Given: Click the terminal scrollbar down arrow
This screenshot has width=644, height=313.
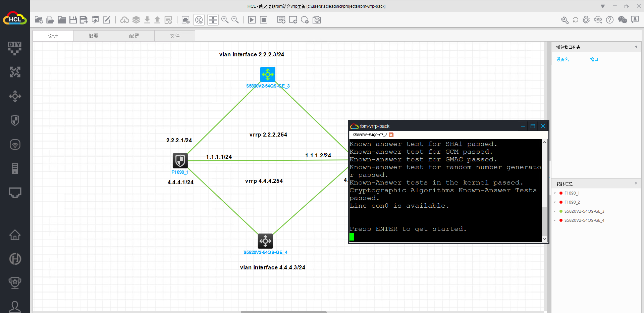Looking at the screenshot, I should tap(544, 239).
